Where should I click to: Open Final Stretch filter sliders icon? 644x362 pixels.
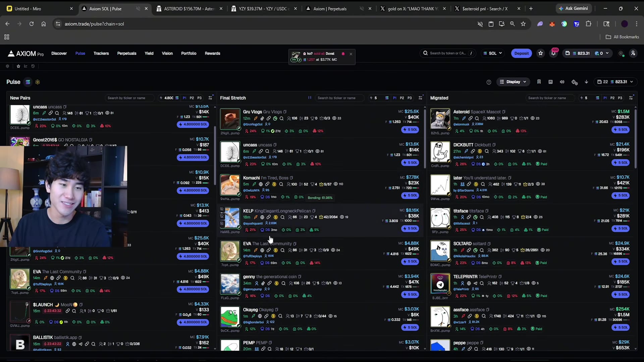pos(420,98)
